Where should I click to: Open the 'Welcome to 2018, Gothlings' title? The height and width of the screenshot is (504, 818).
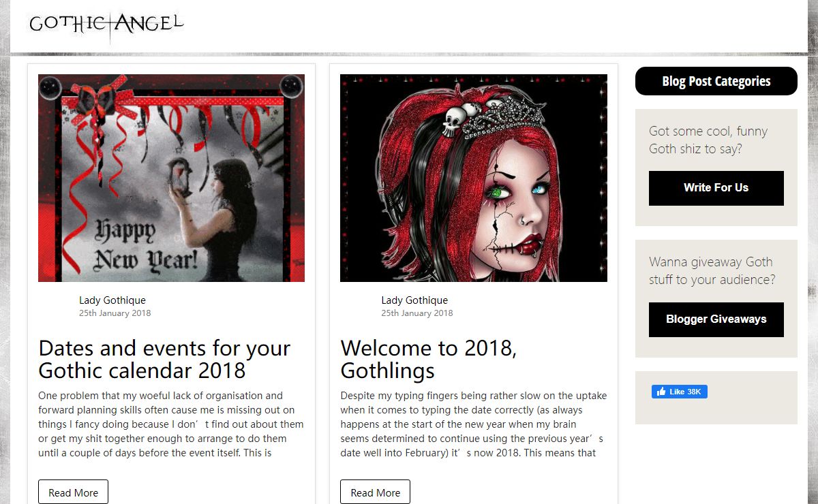429,359
